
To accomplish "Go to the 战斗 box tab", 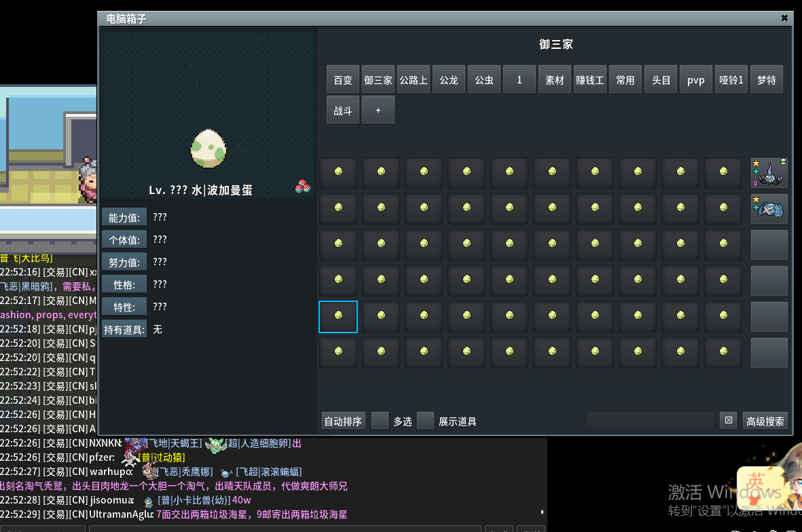I will [343, 110].
